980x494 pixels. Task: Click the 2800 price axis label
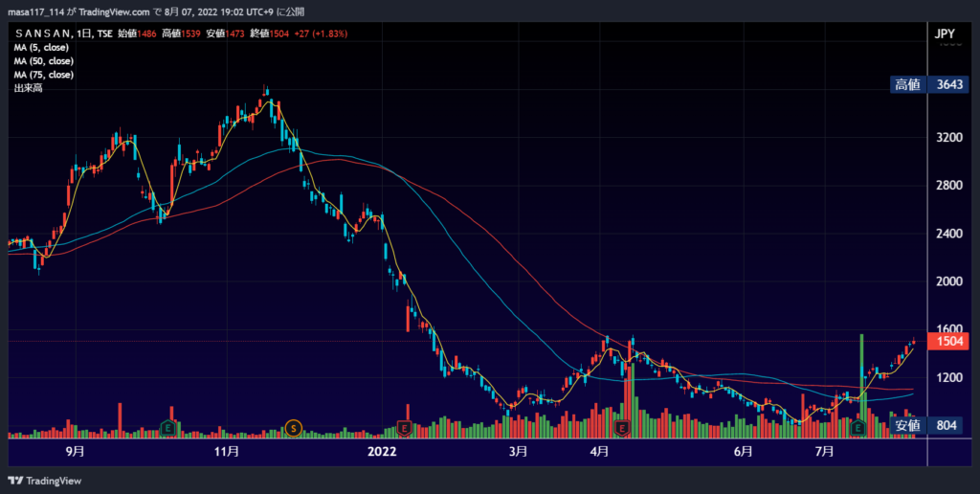click(x=949, y=186)
